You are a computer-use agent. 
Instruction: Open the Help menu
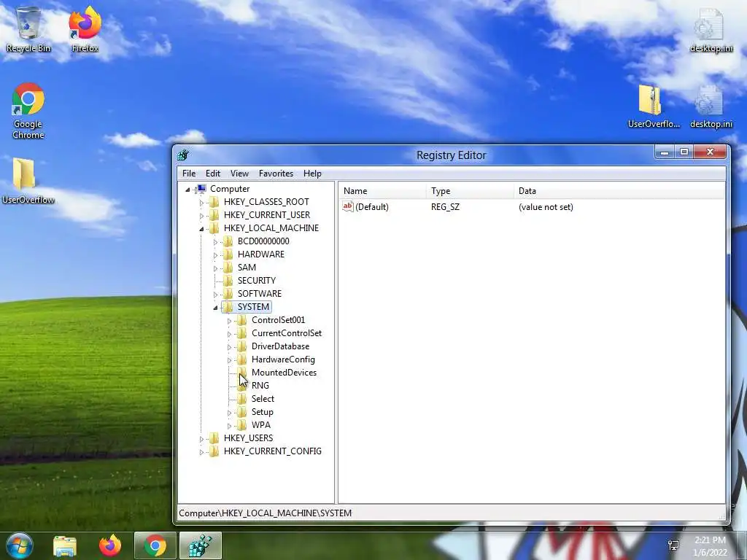click(312, 174)
